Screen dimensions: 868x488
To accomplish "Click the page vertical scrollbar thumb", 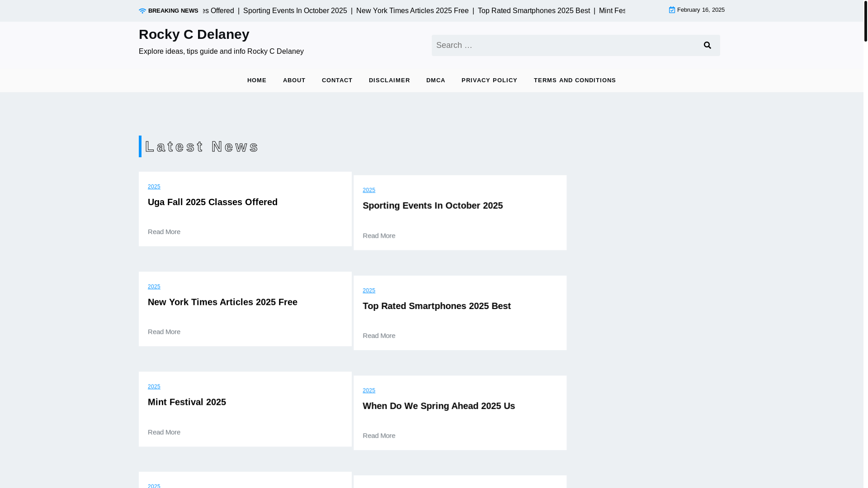I will (x=865, y=21).
